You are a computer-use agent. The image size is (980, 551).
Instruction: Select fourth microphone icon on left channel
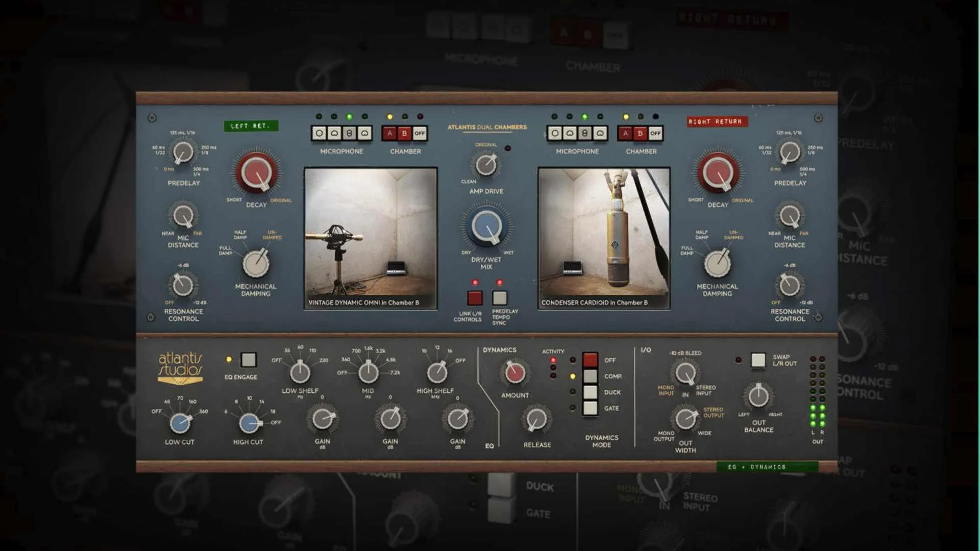[364, 133]
